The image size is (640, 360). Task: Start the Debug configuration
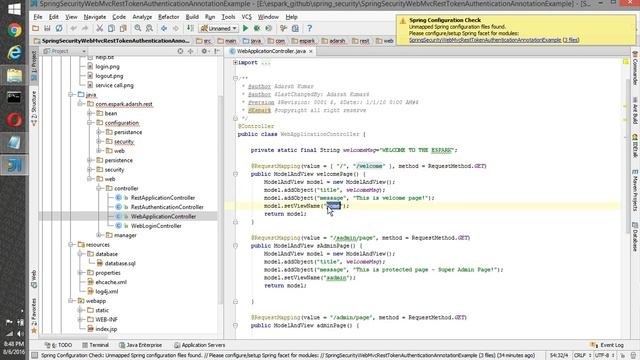pyautogui.click(x=257, y=29)
